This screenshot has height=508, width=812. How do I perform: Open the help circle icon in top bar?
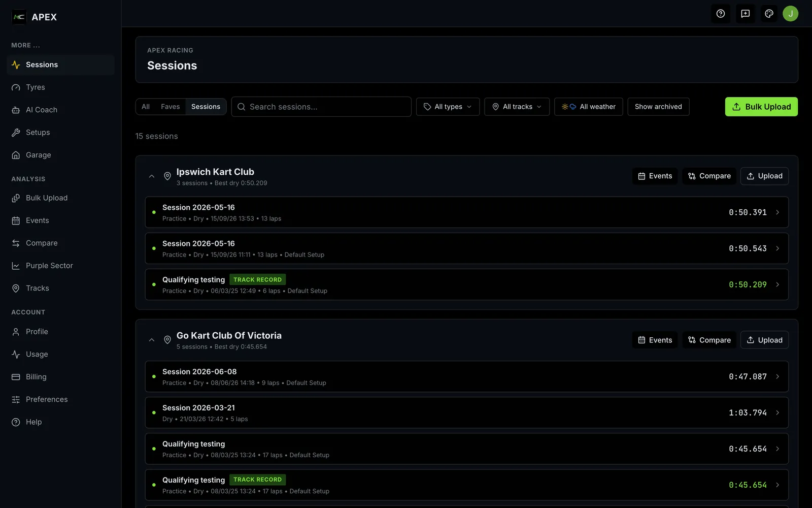coord(720,14)
